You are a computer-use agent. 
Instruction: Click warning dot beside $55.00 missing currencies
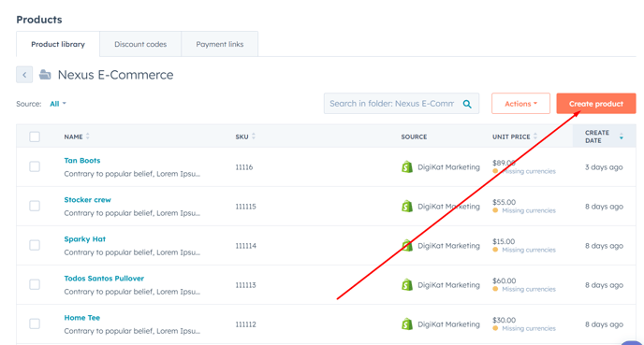pyautogui.click(x=495, y=210)
